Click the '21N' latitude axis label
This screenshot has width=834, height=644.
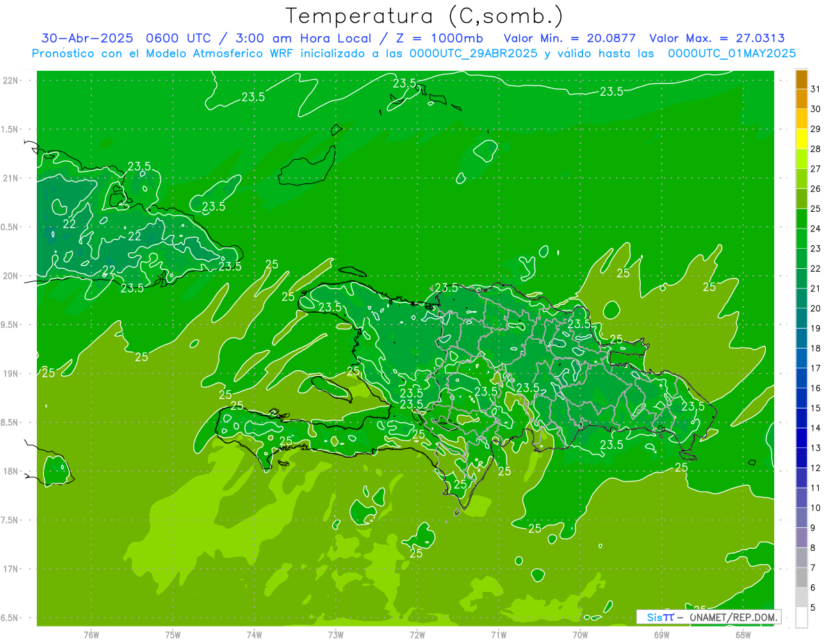[x=10, y=179]
